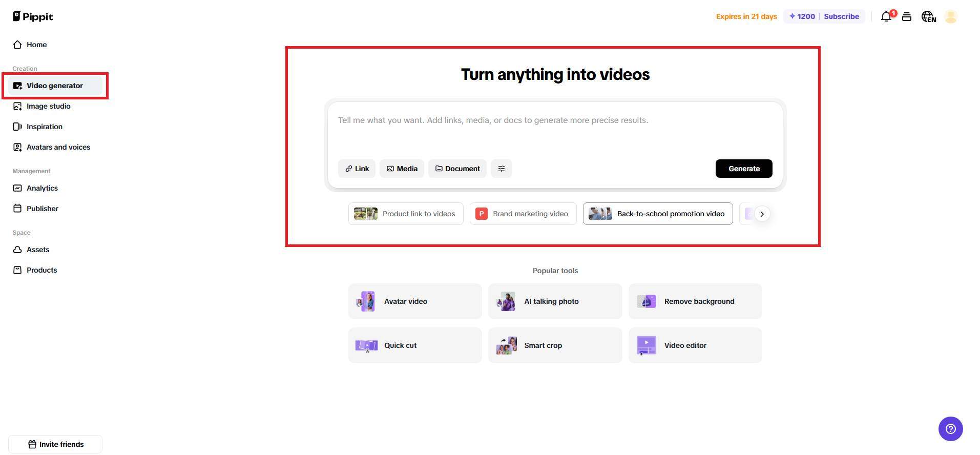Click Invite friends button

tap(55, 444)
